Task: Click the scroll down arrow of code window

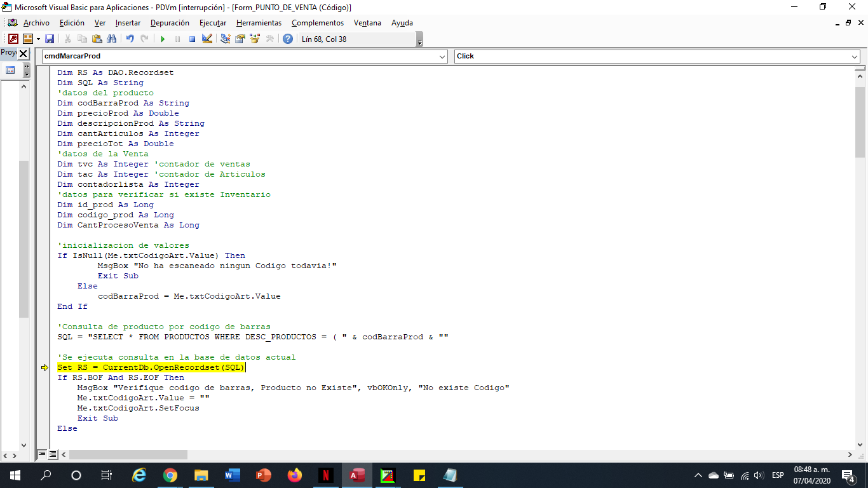Action: point(860,444)
